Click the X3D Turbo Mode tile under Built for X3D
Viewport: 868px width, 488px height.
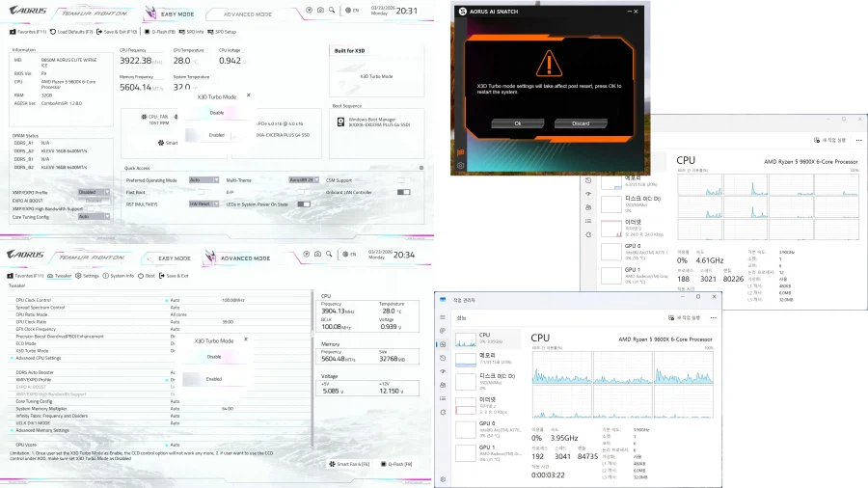point(376,76)
